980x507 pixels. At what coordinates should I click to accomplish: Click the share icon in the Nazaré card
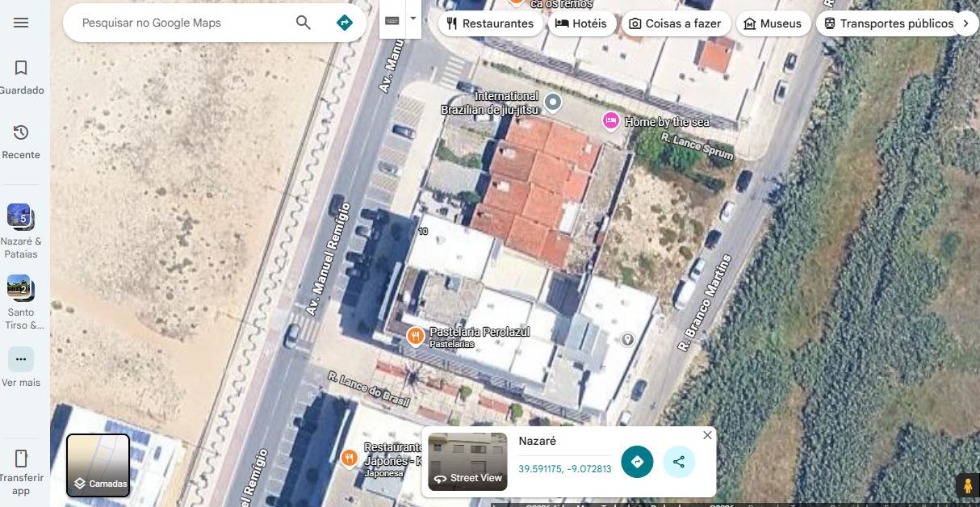click(679, 462)
